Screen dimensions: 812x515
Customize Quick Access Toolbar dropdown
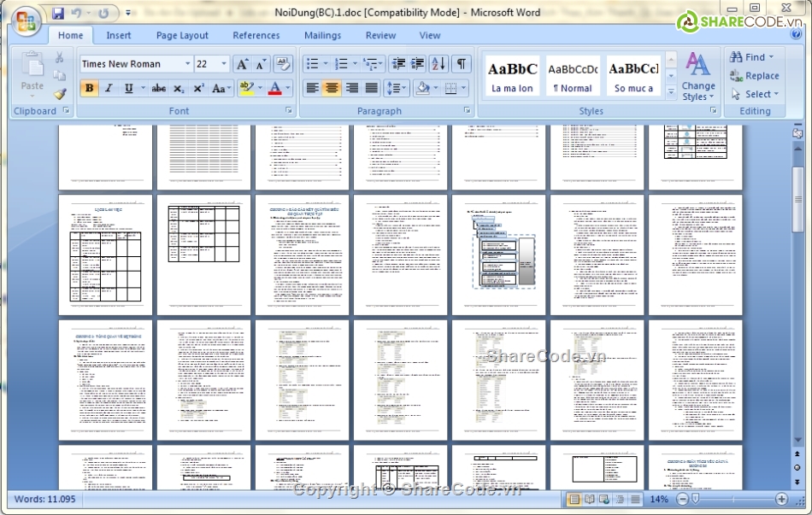(128, 13)
